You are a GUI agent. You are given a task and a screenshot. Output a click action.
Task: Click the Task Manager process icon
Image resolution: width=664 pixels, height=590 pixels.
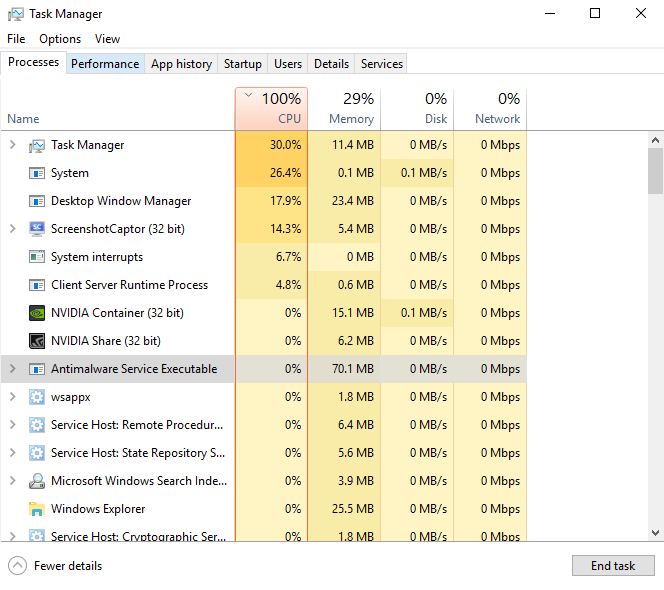tap(37, 145)
